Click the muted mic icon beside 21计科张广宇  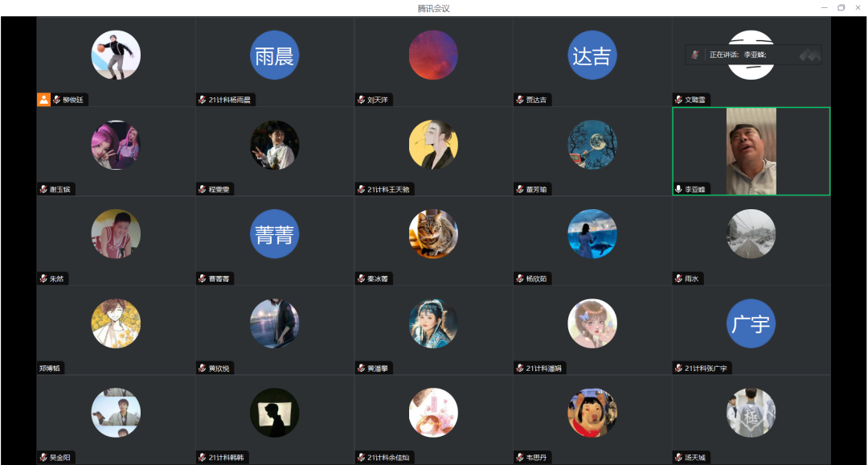[678, 368]
